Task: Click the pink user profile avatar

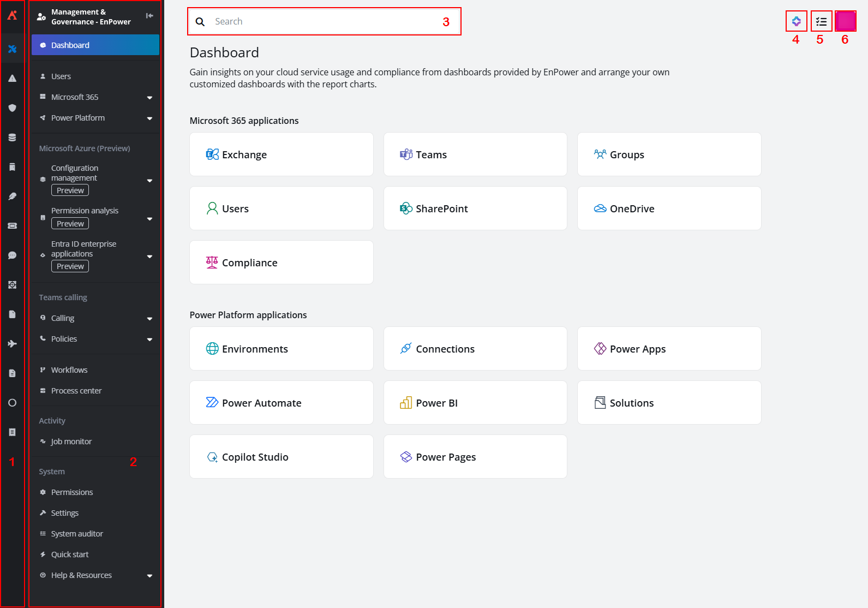Action: point(845,22)
